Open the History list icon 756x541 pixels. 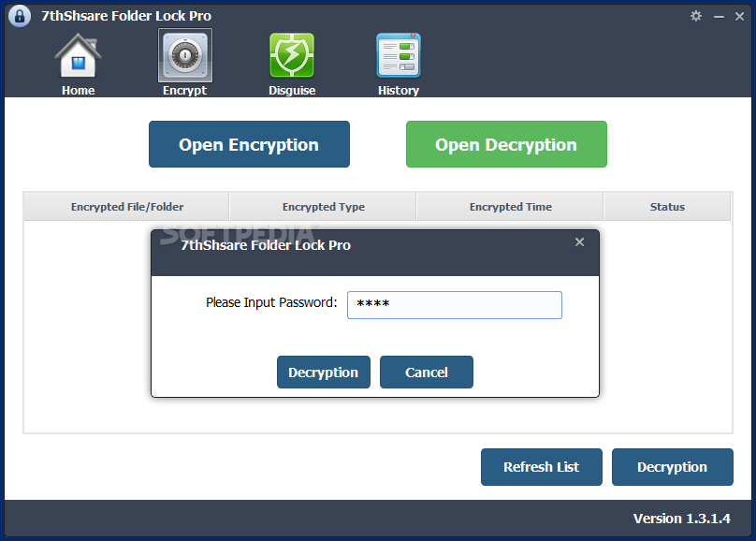point(399,55)
